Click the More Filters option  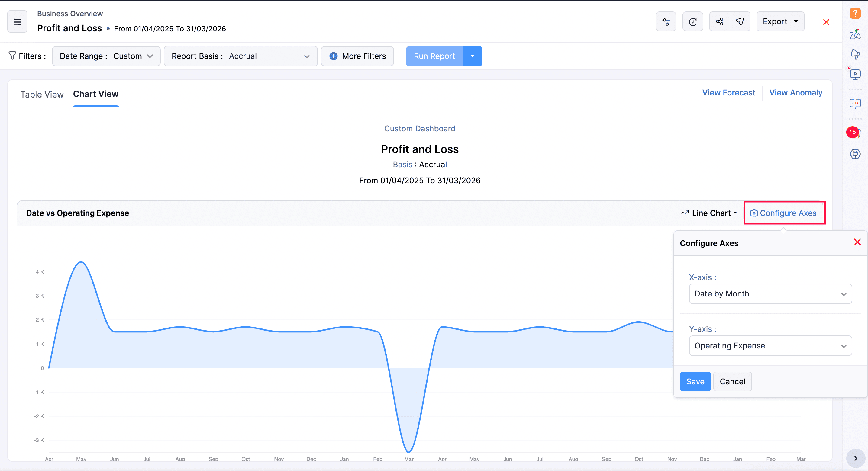[357, 56]
